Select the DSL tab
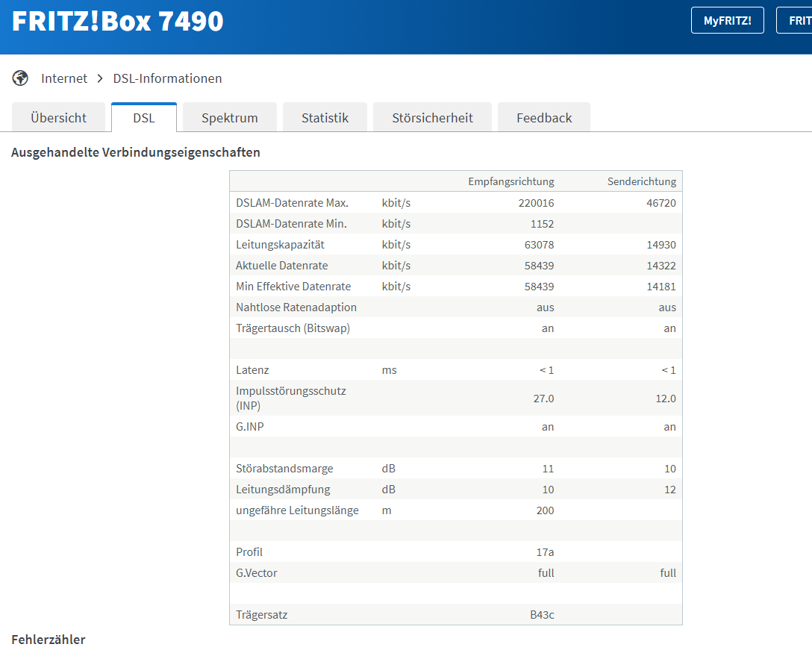Viewport: 812px width, 650px height. pyautogui.click(x=144, y=118)
